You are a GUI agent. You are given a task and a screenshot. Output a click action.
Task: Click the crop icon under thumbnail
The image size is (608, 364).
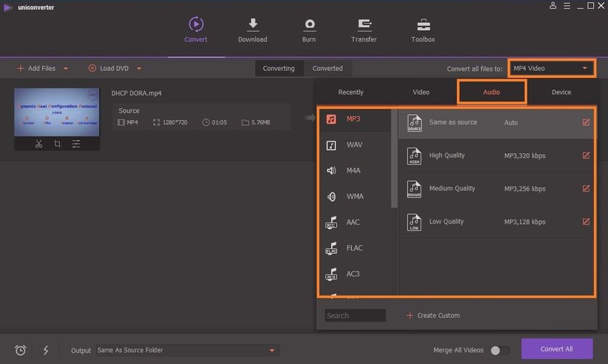tap(57, 144)
